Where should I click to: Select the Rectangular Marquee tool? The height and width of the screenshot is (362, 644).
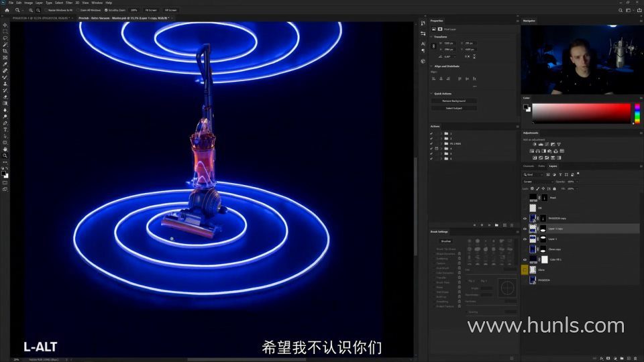coord(5,32)
